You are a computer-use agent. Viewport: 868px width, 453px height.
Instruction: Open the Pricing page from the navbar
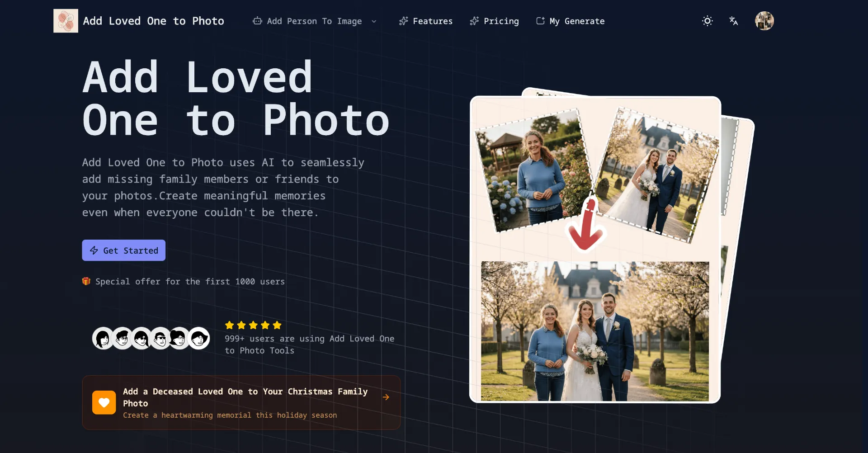tap(501, 21)
